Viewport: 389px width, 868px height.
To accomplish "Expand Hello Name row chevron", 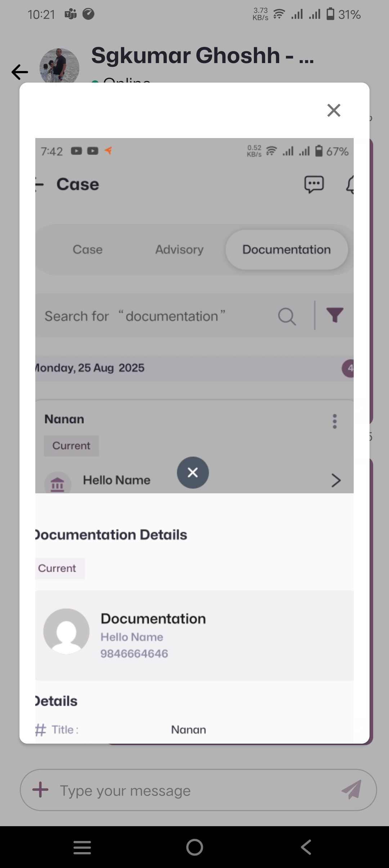I will tap(336, 480).
